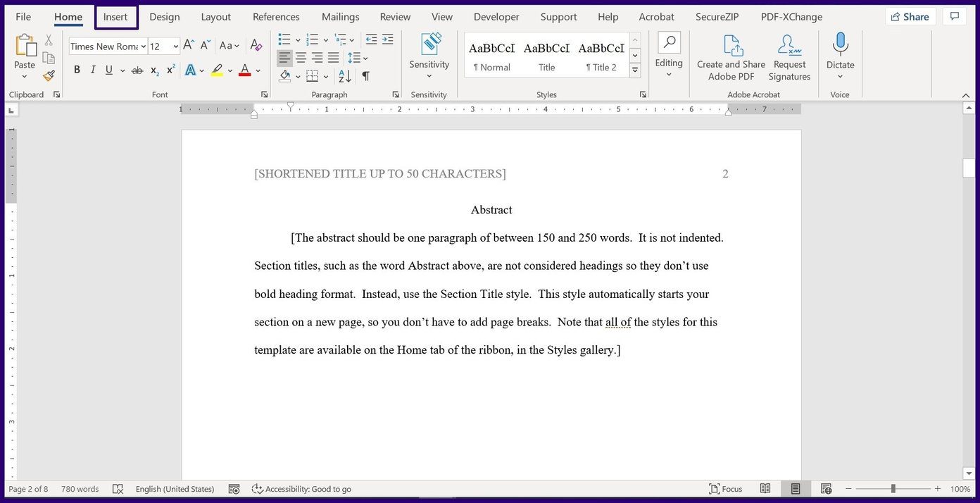Screen dimensions: 980x503
Task: Toggle Bold formatting
Action: tap(77, 70)
